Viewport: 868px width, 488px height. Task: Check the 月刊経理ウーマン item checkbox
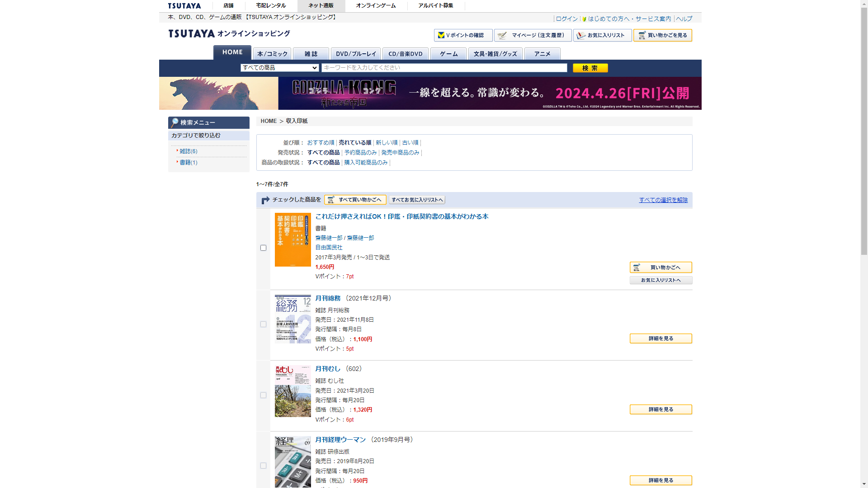[x=263, y=466]
